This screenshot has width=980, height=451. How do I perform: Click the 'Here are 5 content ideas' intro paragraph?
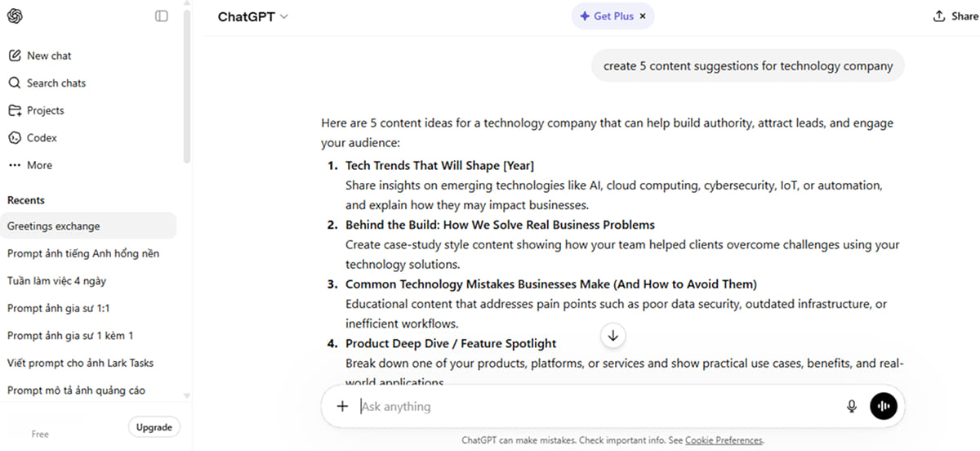[x=608, y=132]
